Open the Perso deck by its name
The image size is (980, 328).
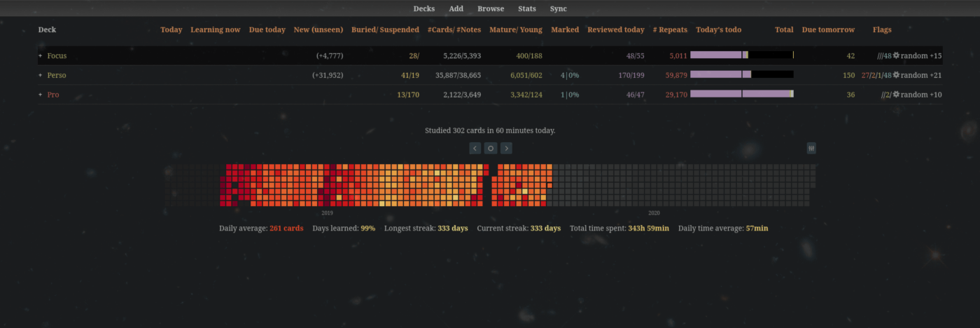pyautogui.click(x=57, y=75)
